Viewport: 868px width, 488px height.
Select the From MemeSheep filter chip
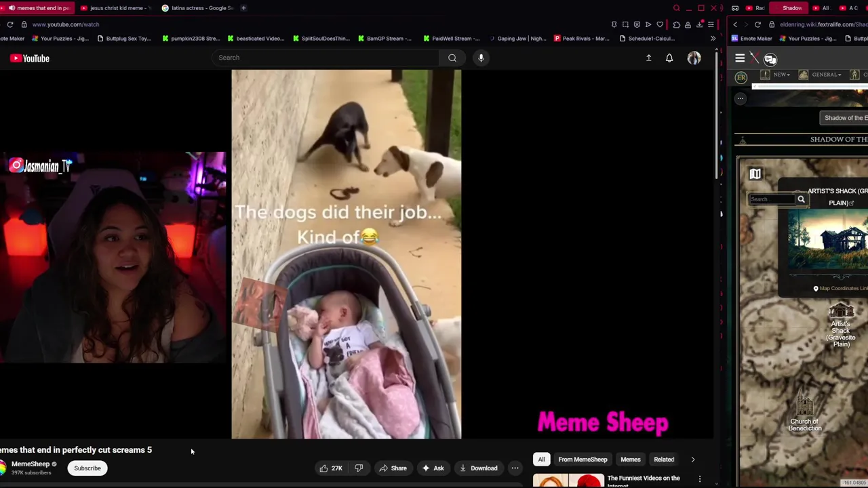click(x=583, y=460)
